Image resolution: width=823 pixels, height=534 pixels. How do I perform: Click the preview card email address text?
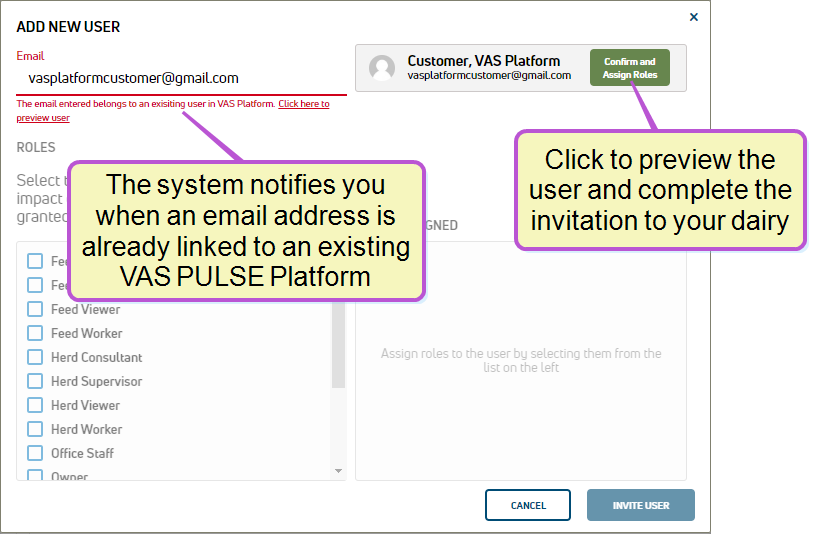coord(489,75)
